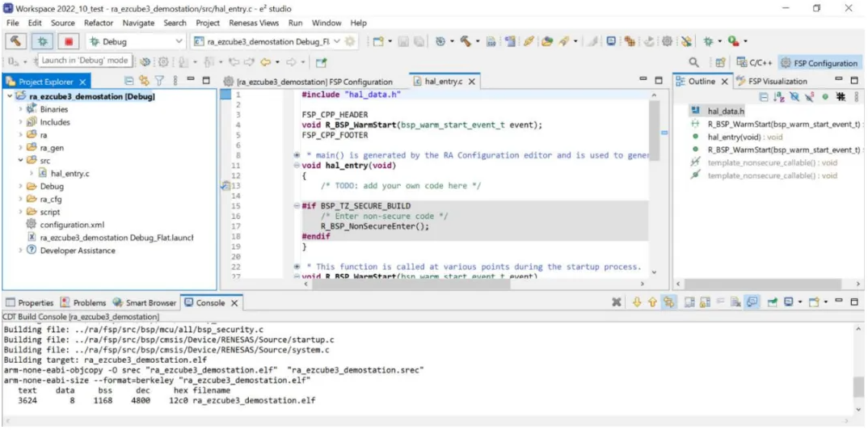Open the Help menu
Viewport: 868px width, 430px height.
click(x=359, y=23)
